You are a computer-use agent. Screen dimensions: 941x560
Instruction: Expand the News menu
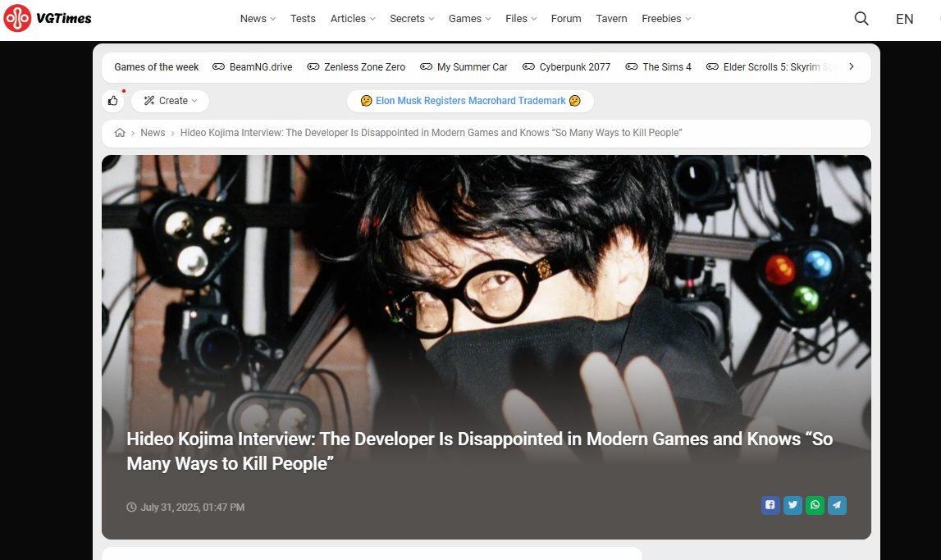tap(258, 19)
